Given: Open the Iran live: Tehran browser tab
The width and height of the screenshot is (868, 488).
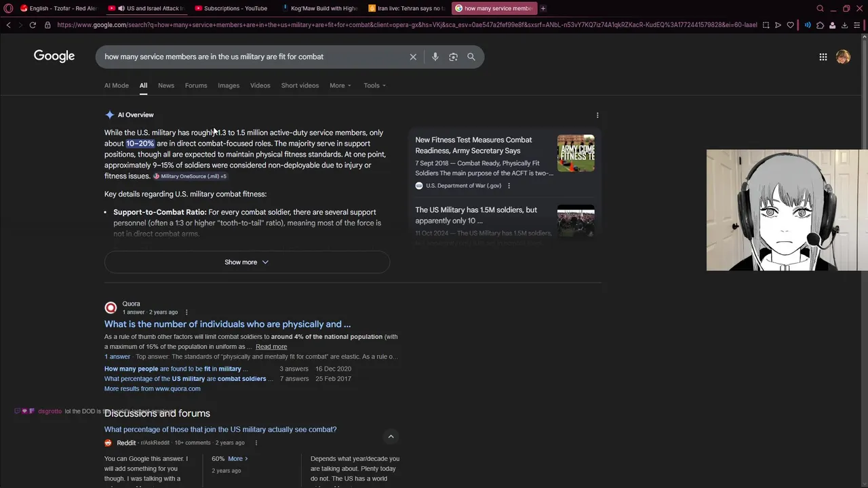Looking at the screenshot, I should [407, 8].
